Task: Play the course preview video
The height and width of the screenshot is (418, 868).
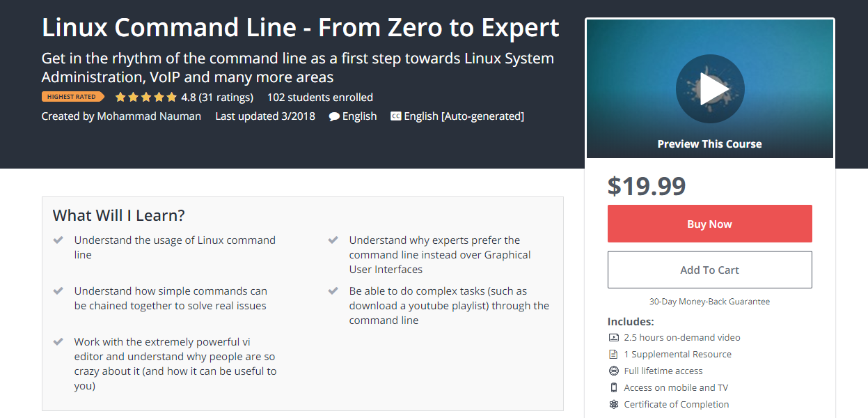Action: pyautogui.click(x=709, y=88)
